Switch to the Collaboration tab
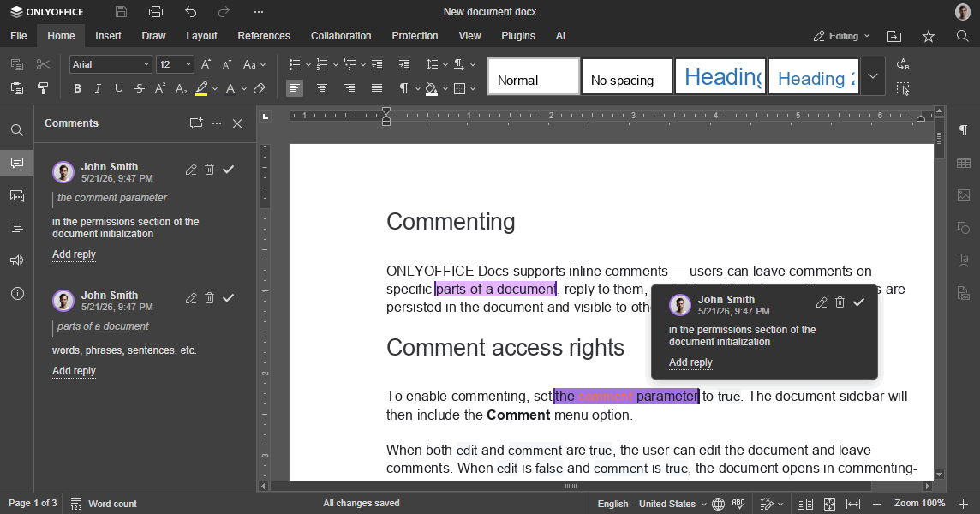The height and width of the screenshot is (514, 980). [341, 36]
